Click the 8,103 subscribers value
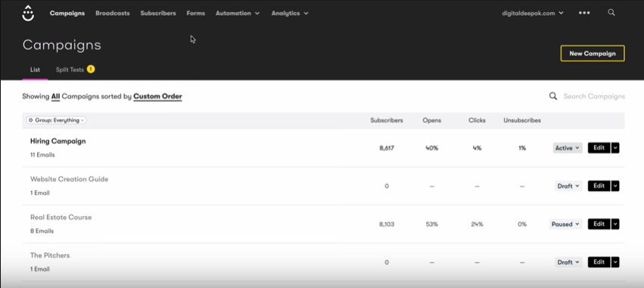Screen dimensions: 644x288 [387, 224]
